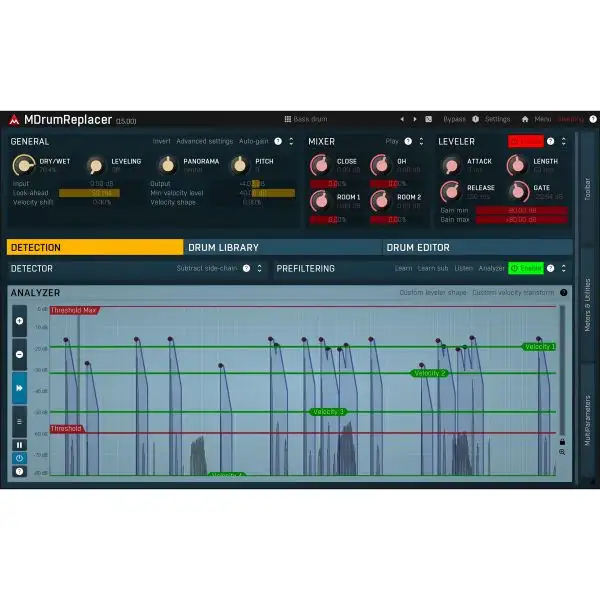Pause the analyzer display
Image resolution: width=600 pixels, height=600 pixels.
pos(20,445)
